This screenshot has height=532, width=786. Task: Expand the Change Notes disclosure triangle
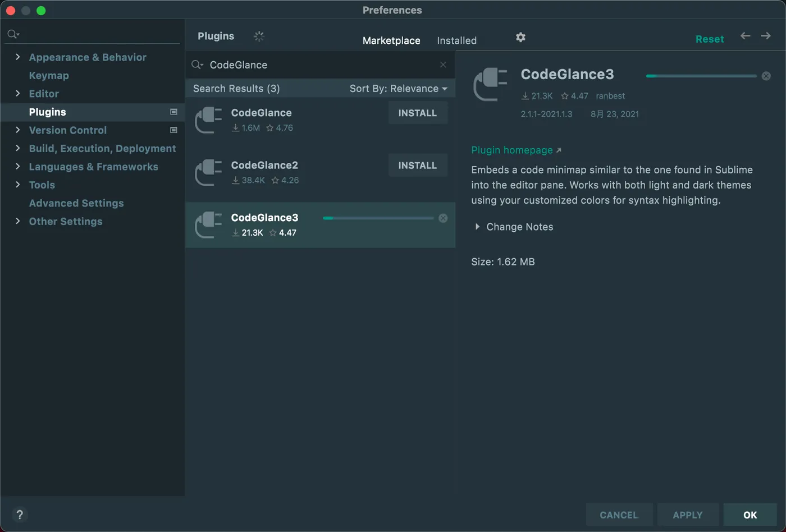[x=477, y=227]
